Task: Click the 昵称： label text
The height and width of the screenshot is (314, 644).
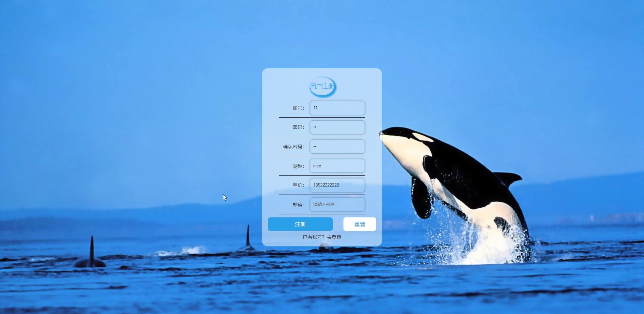Action: click(298, 166)
